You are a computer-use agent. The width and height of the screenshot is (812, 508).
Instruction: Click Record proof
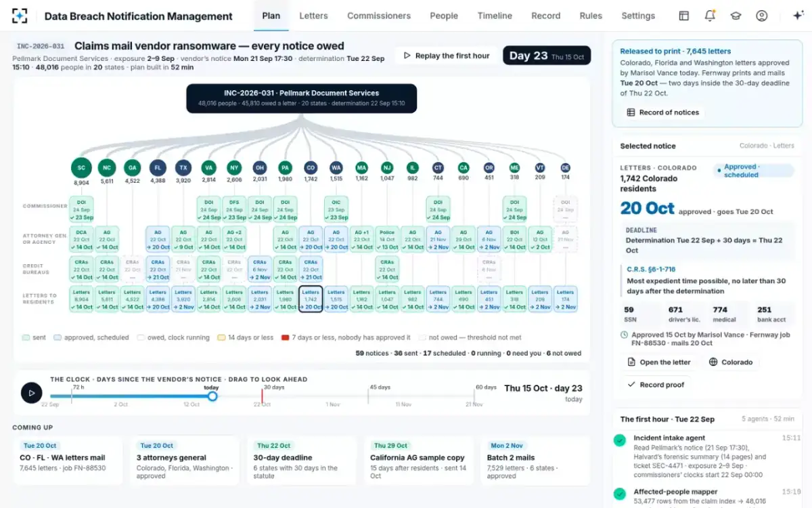[x=656, y=385]
